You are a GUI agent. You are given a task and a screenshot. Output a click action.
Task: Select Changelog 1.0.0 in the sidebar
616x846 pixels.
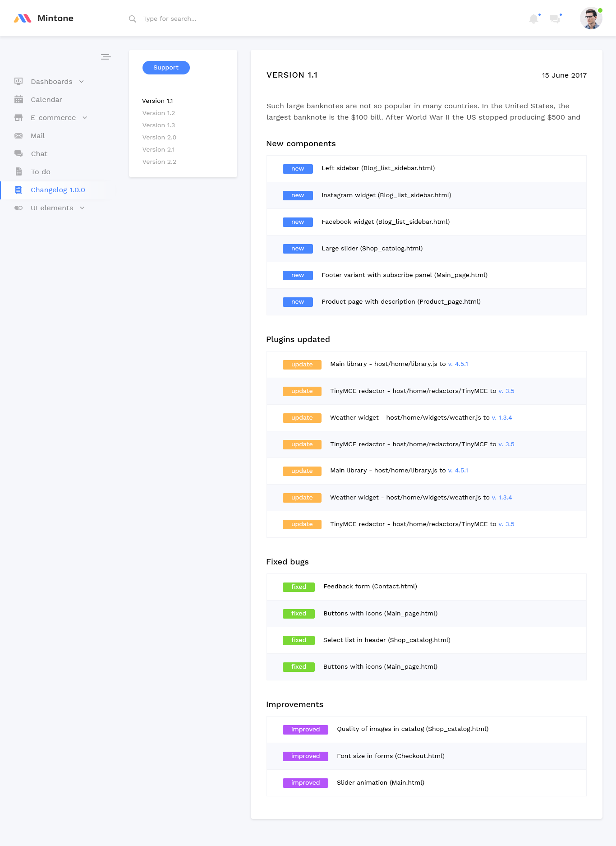(x=58, y=190)
